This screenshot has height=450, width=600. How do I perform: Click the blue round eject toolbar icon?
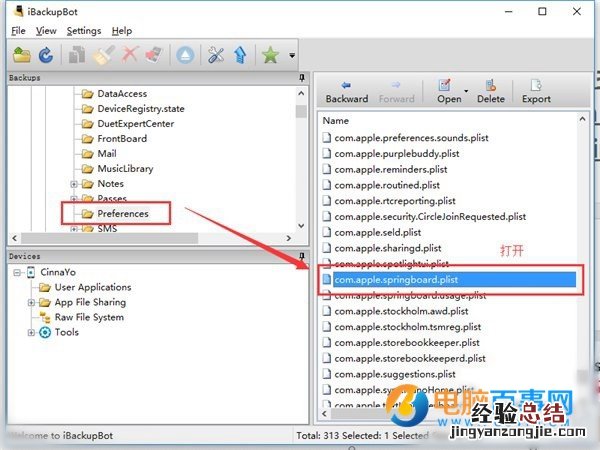tap(185, 55)
